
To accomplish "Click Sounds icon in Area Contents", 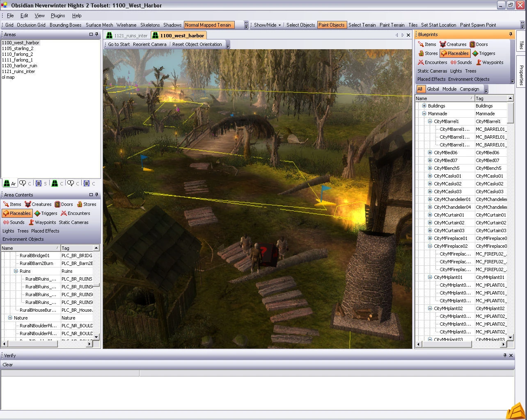I will 6,222.
